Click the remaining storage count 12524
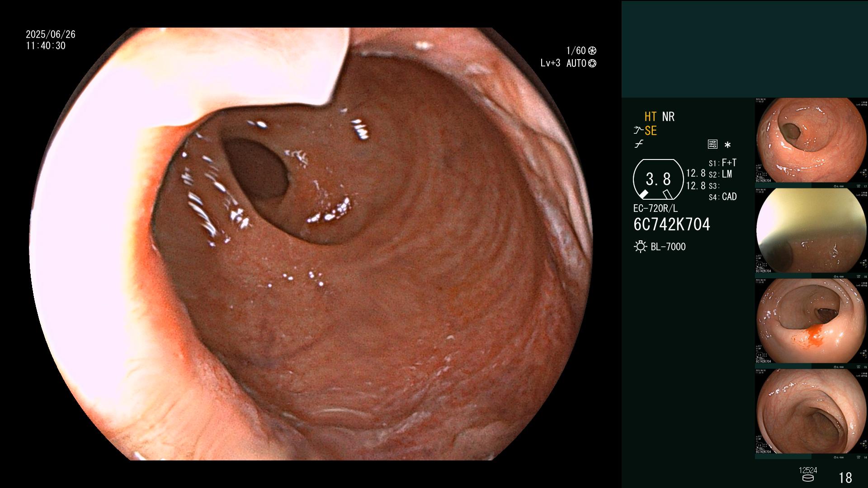Viewport: 868px width, 488px height. point(808,470)
